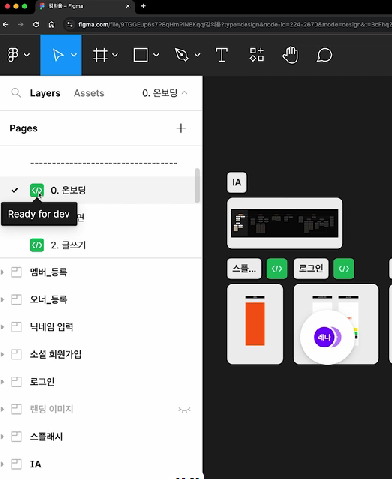Viewport: 392px width, 479px height.
Task: Select the 2. 글쓰기 page
Action: click(100, 245)
